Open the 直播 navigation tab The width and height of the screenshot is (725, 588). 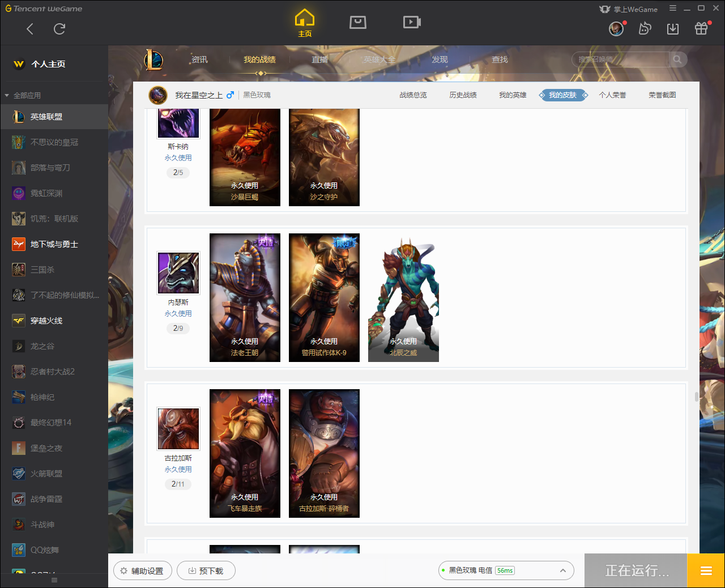click(320, 59)
